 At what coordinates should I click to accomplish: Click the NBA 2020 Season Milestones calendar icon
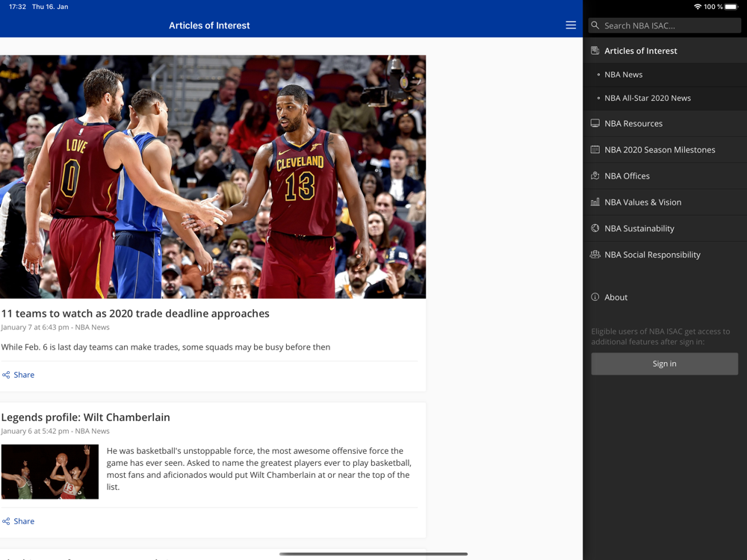tap(595, 149)
